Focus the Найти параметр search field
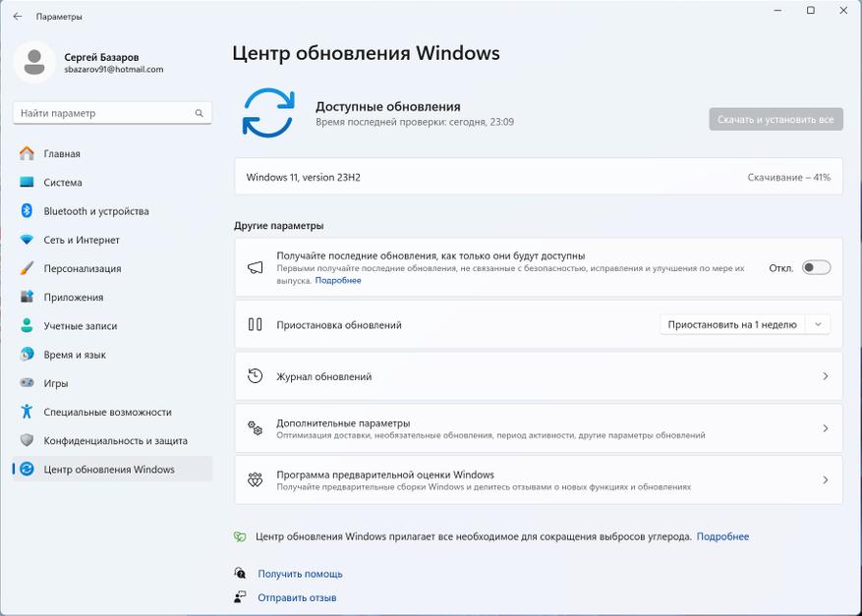 [x=112, y=113]
